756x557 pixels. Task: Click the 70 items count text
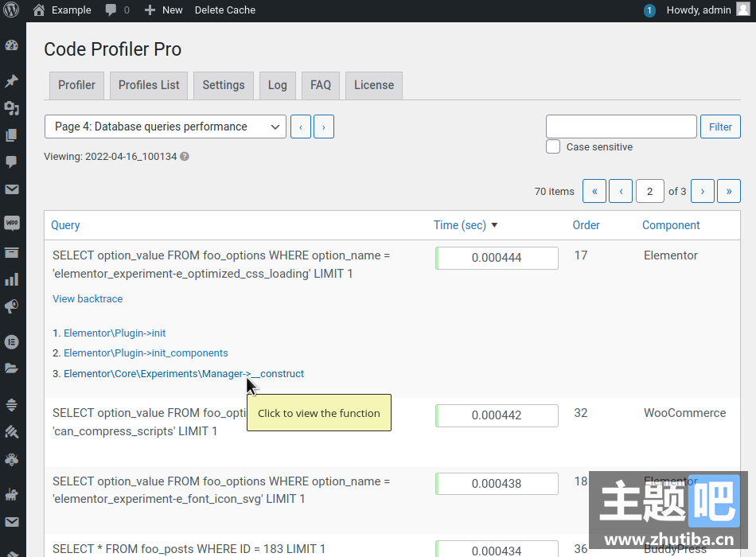554,192
